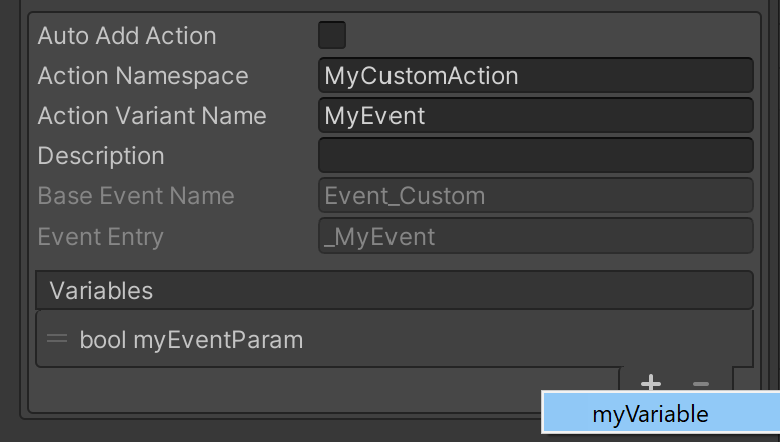Viewport: 780px width, 442px height.
Task: Click the dimmed Base Event Name label
Action: (x=136, y=196)
